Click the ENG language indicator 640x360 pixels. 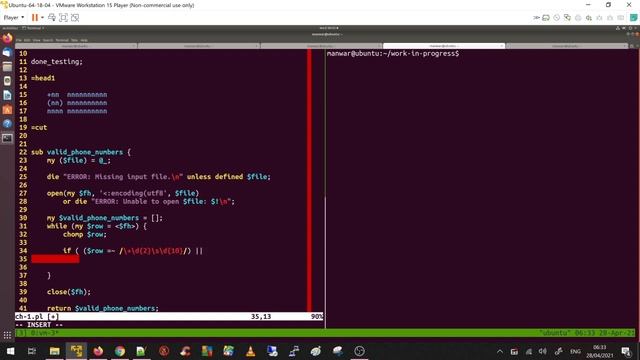click(x=575, y=351)
